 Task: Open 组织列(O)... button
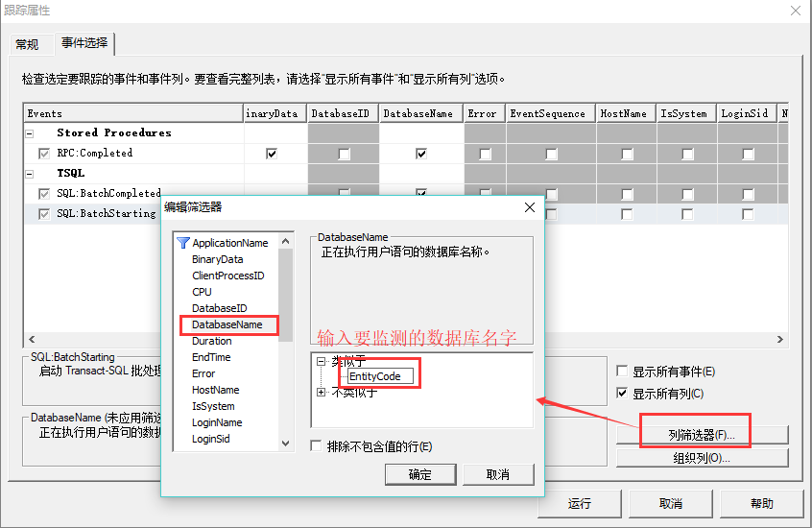click(x=702, y=458)
